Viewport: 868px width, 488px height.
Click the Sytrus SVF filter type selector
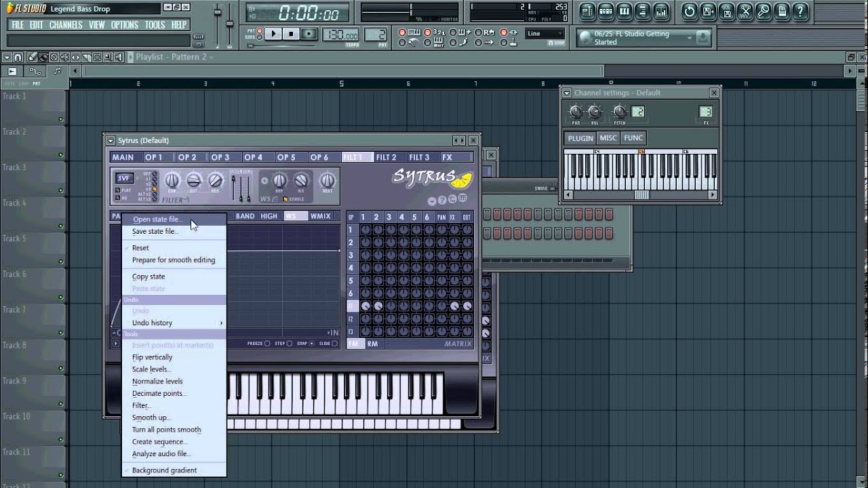(125, 178)
